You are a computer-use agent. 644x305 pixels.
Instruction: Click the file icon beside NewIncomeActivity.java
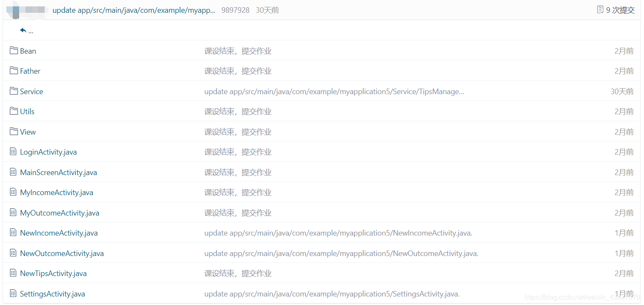coord(13,233)
